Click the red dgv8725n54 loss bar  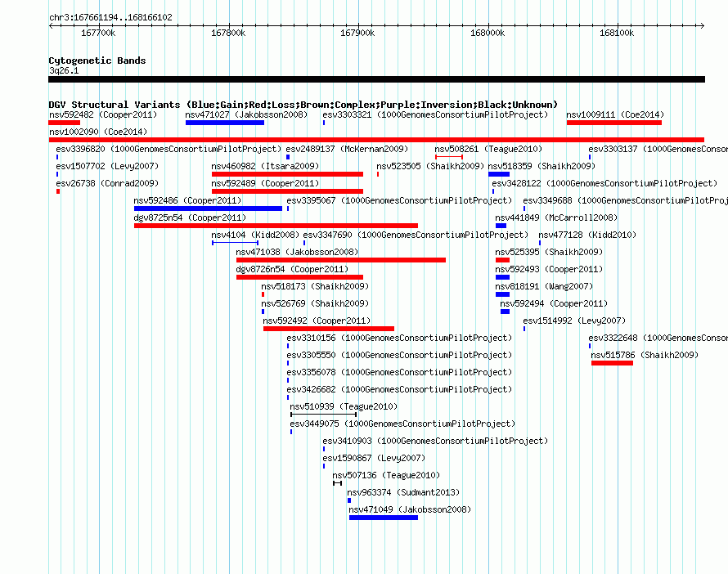(276, 226)
